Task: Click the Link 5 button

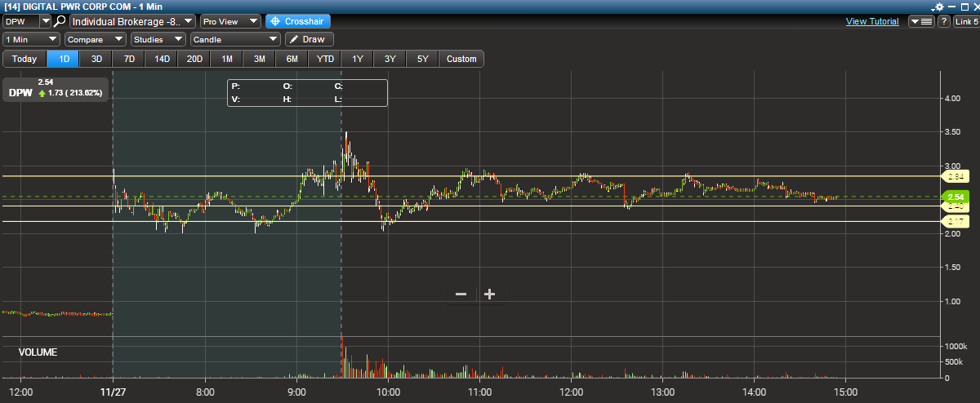Action: click(x=965, y=21)
